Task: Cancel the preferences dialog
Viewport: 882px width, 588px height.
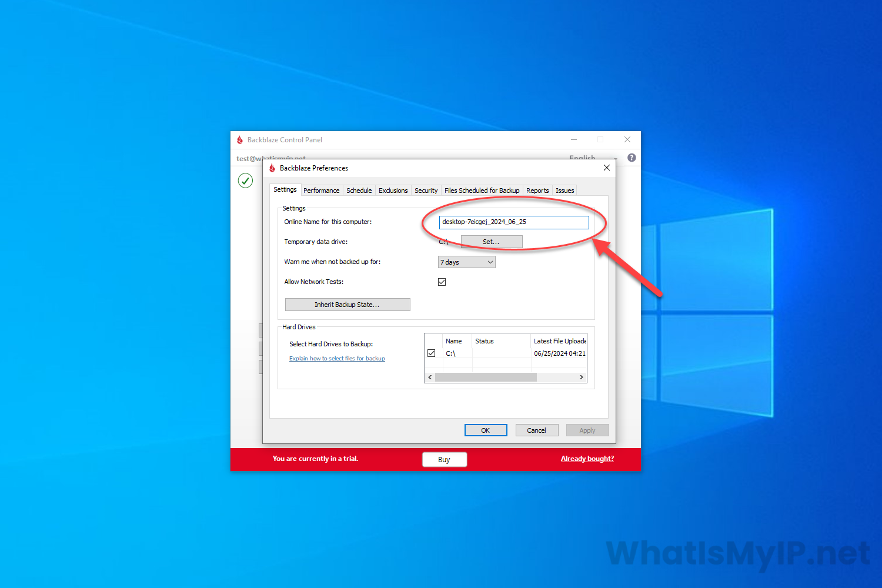Action: [537, 430]
